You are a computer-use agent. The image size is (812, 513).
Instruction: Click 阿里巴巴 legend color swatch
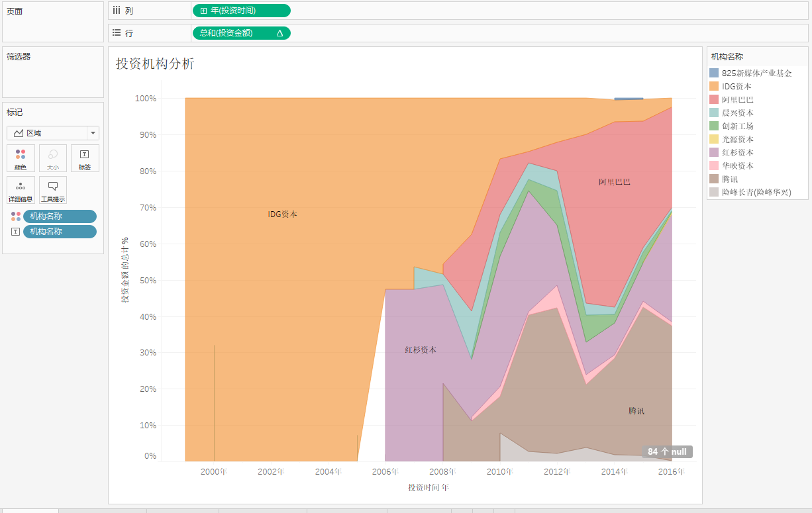[x=714, y=99]
